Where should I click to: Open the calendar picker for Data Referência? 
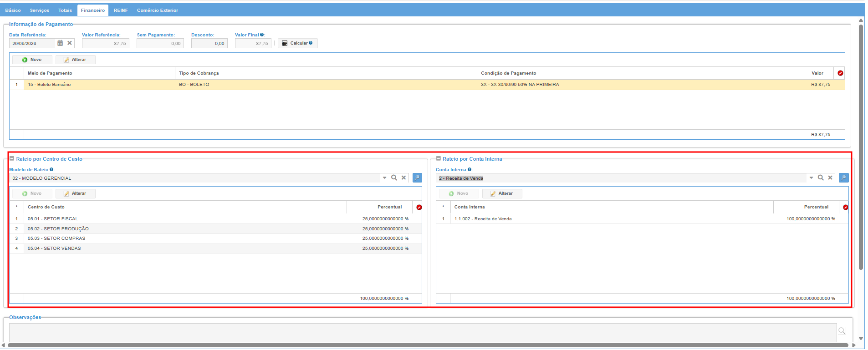(60, 43)
